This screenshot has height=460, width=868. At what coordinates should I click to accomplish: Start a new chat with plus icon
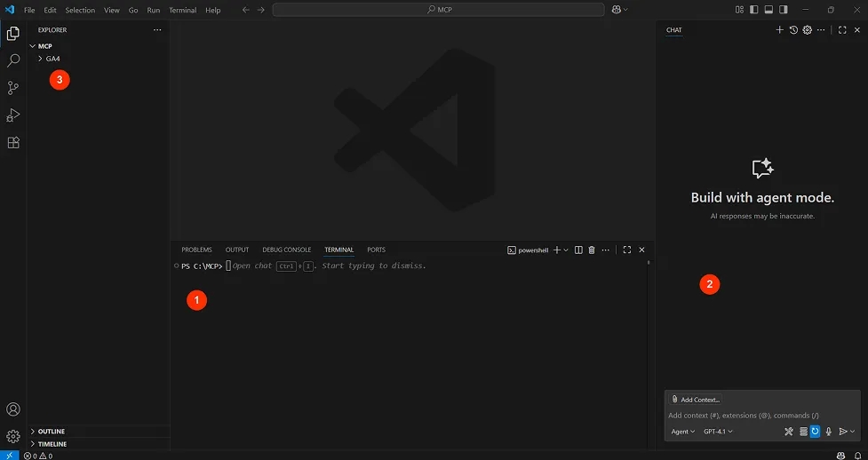click(779, 30)
